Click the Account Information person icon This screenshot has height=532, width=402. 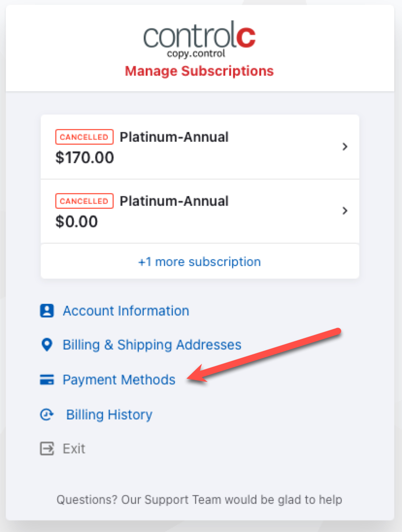pos(47,311)
